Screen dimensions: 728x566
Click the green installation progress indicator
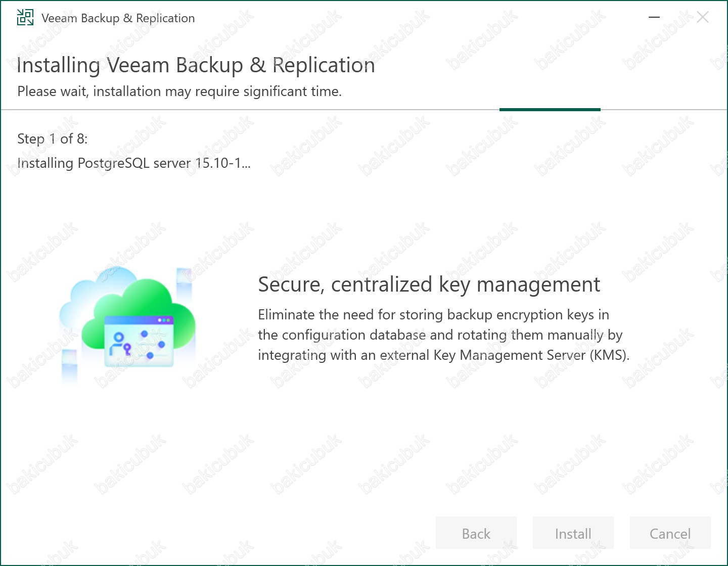pyautogui.click(x=550, y=109)
